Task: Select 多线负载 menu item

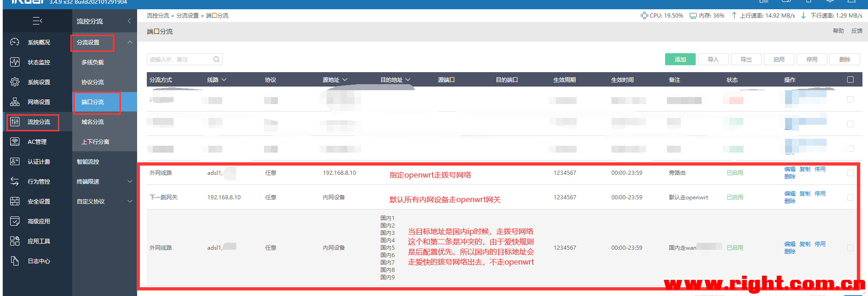Action: pos(93,62)
